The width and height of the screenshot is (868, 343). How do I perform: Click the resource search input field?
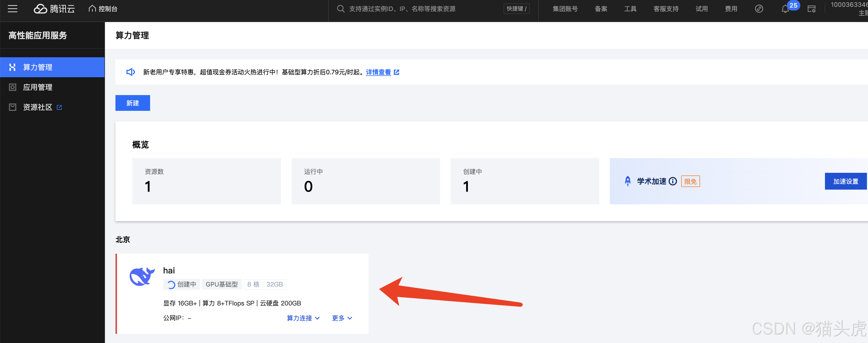click(x=418, y=9)
